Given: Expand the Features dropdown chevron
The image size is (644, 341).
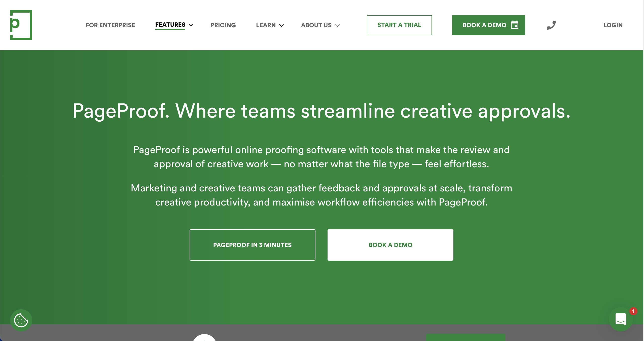Looking at the screenshot, I should pos(191,25).
